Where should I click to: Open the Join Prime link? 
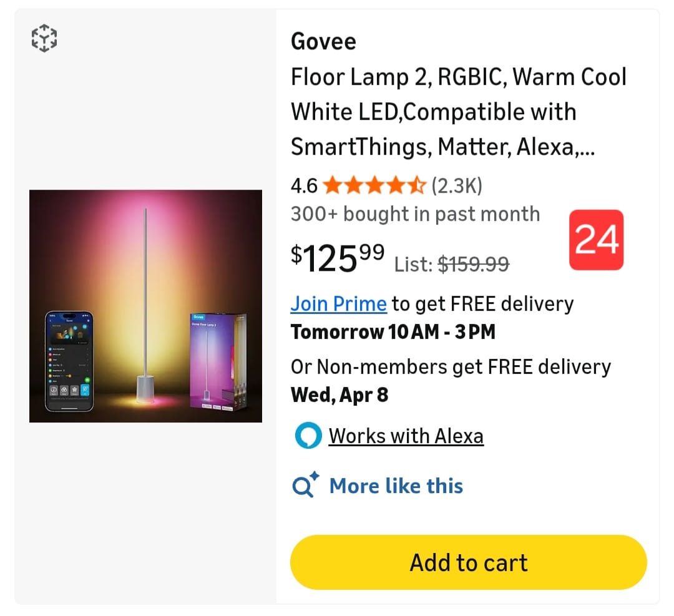pos(338,304)
